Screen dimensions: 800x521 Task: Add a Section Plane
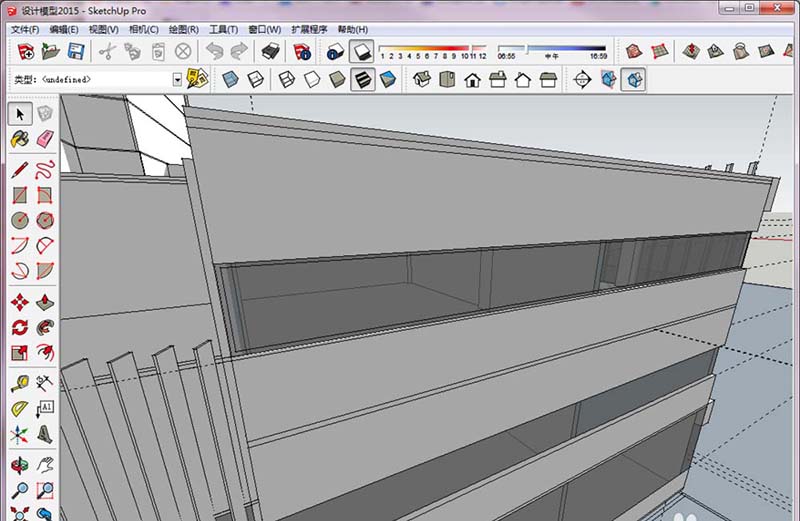coord(582,80)
